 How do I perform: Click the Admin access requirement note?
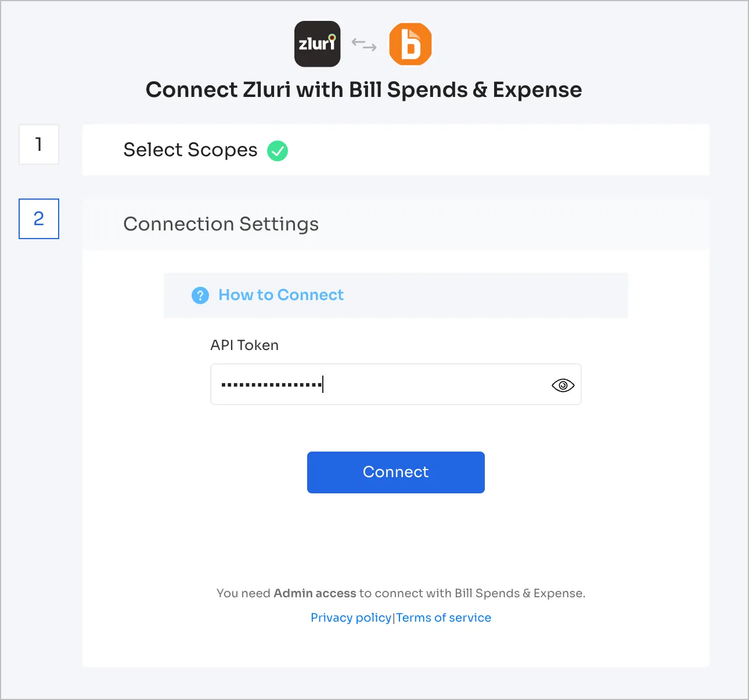(401, 593)
